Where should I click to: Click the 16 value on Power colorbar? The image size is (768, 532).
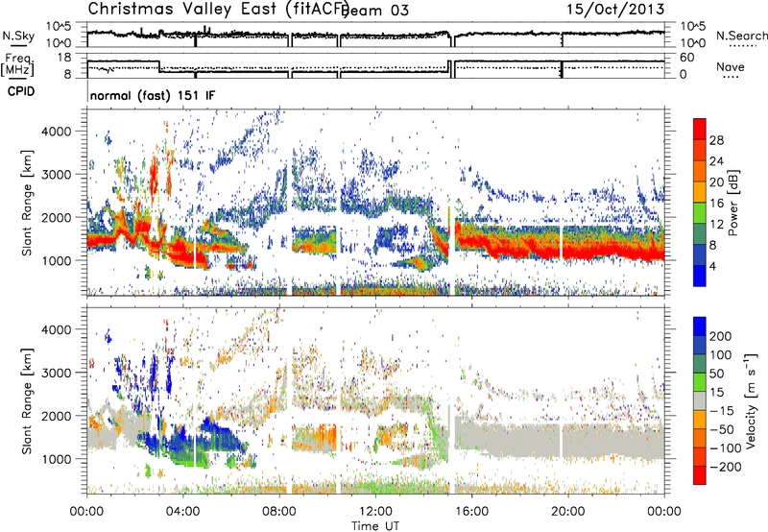[716, 204]
